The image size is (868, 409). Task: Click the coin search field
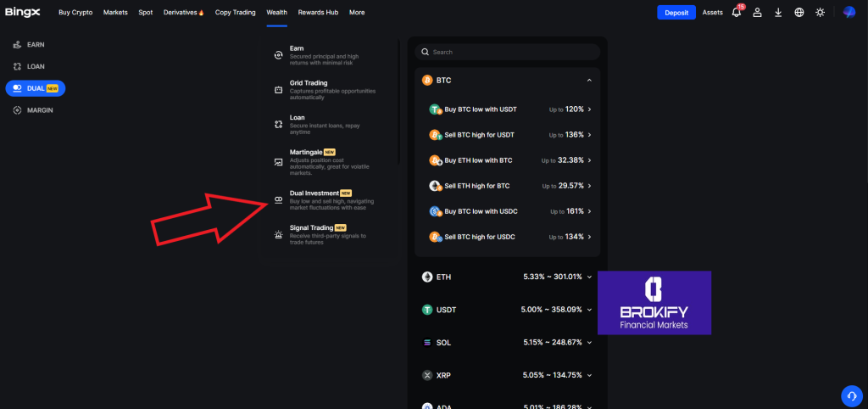507,52
